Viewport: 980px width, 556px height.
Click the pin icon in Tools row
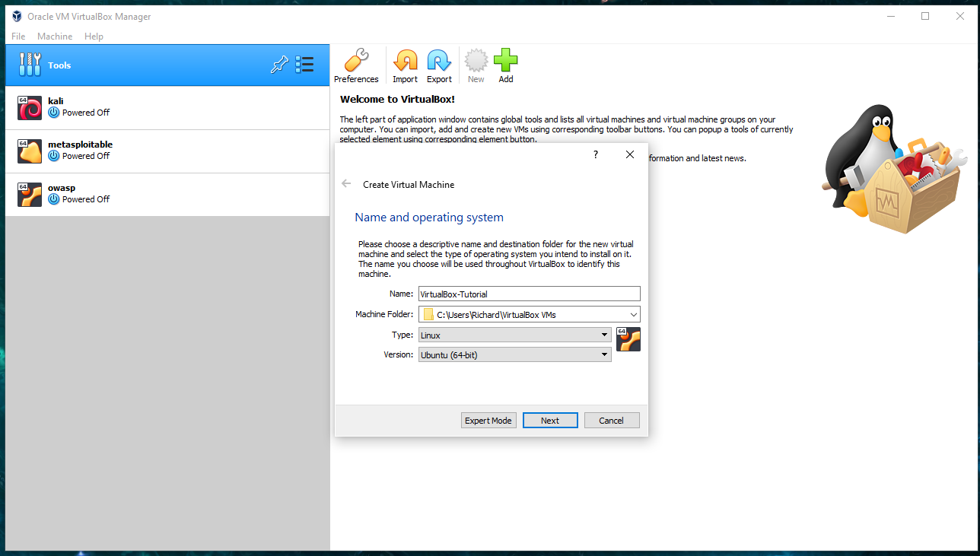[x=279, y=65]
